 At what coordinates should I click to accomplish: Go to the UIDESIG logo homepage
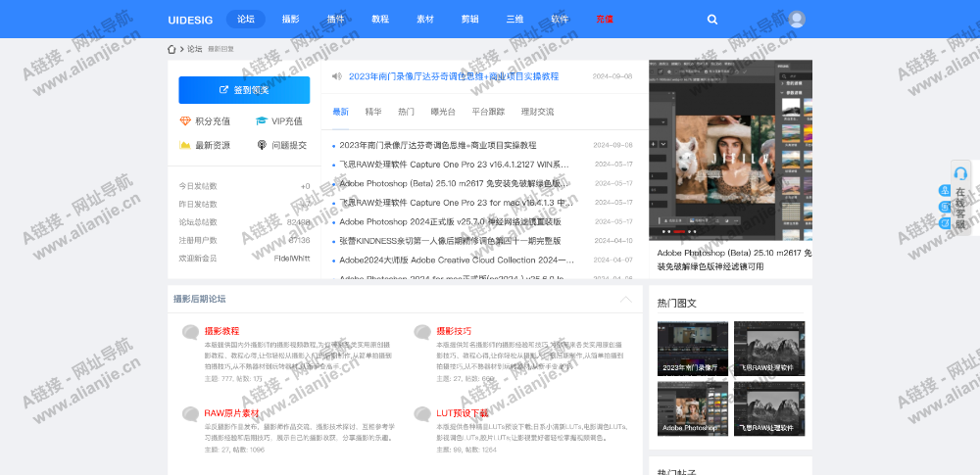[x=190, y=20]
